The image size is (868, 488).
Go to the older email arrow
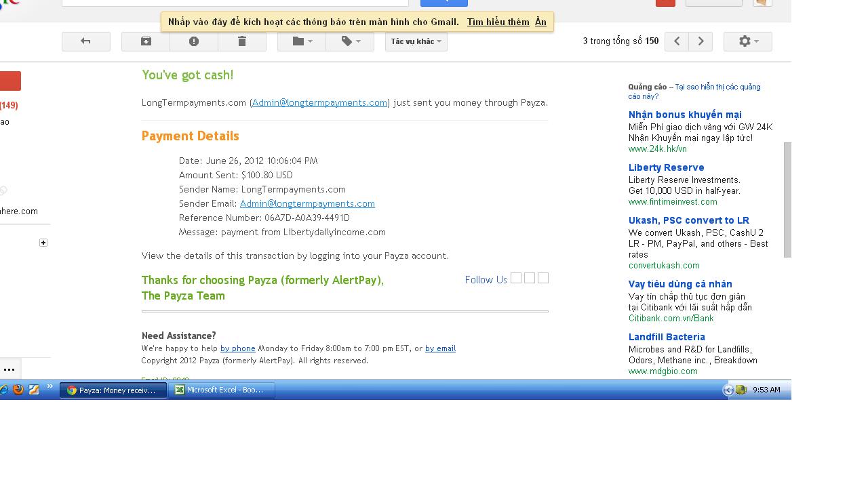pos(701,41)
